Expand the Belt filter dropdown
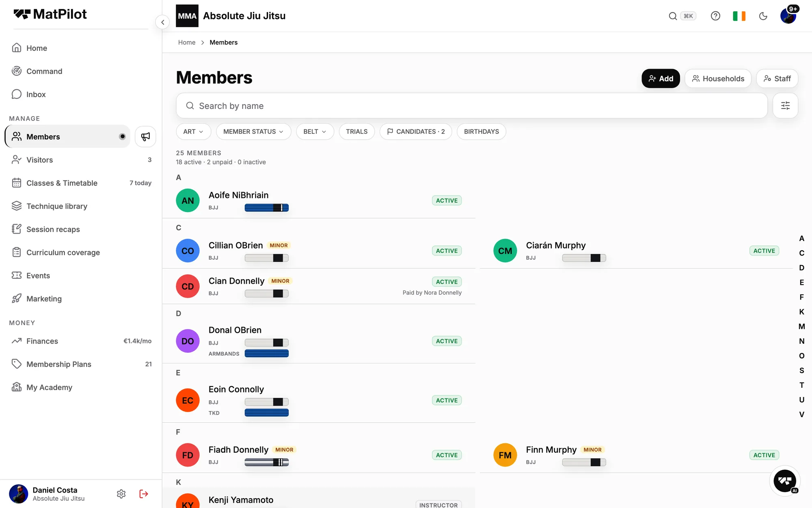 (315, 132)
